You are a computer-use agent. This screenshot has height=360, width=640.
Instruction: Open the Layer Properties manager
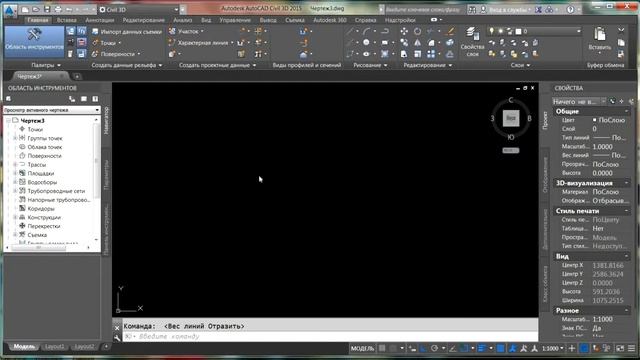[472, 42]
